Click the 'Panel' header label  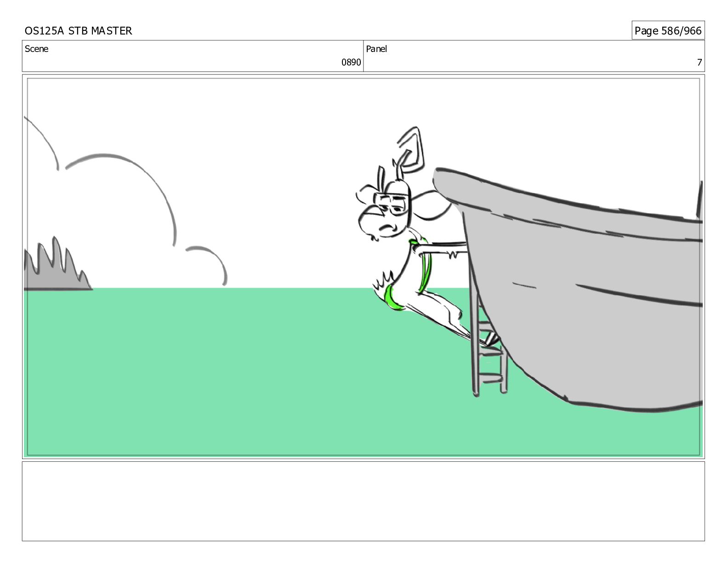tap(376, 49)
